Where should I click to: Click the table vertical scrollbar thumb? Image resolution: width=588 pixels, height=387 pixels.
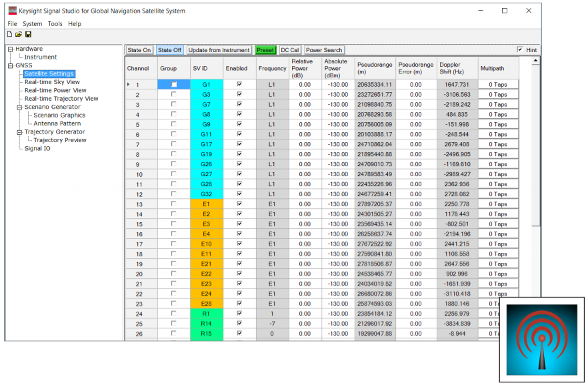click(535, 145)
